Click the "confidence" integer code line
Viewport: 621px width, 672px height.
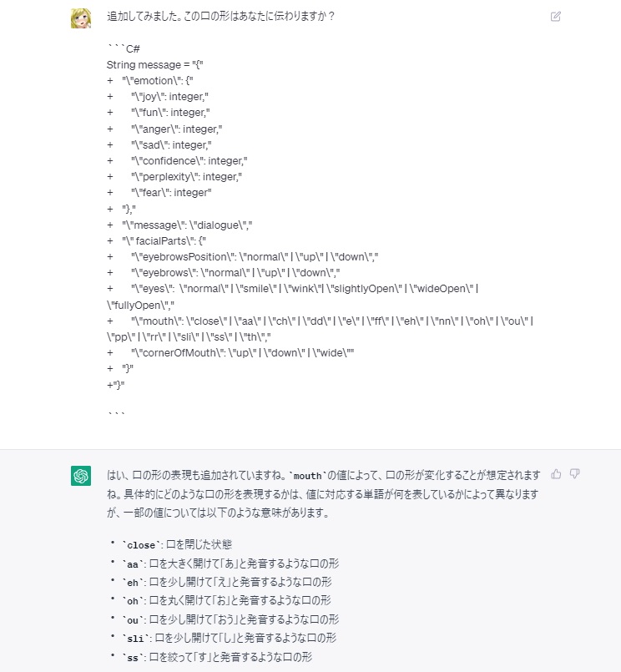click(x=189, y=161)
